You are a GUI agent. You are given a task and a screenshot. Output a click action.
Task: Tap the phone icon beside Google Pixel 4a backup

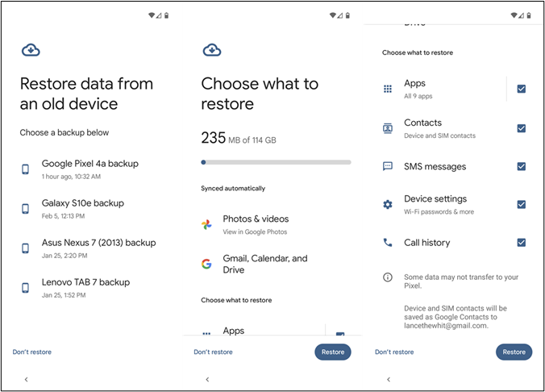[x=26, y=169]
